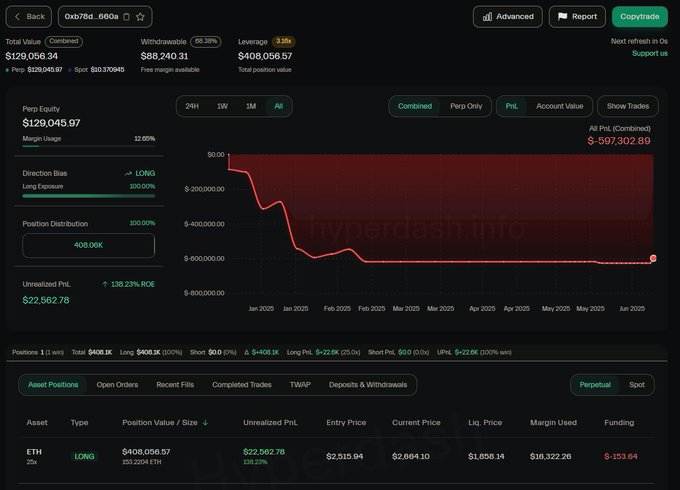
Task: Open the Advanced view
Action: 507,16
